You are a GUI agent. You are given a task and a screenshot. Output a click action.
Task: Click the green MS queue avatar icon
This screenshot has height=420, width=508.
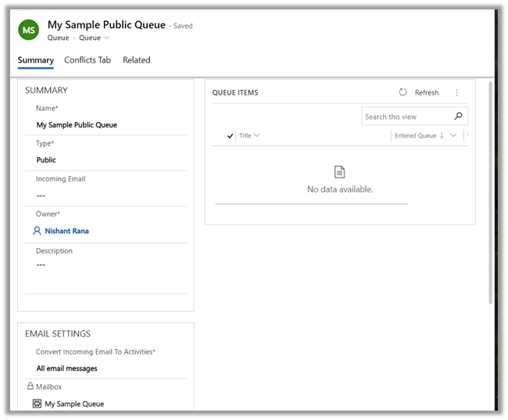[x=29, y=31]
